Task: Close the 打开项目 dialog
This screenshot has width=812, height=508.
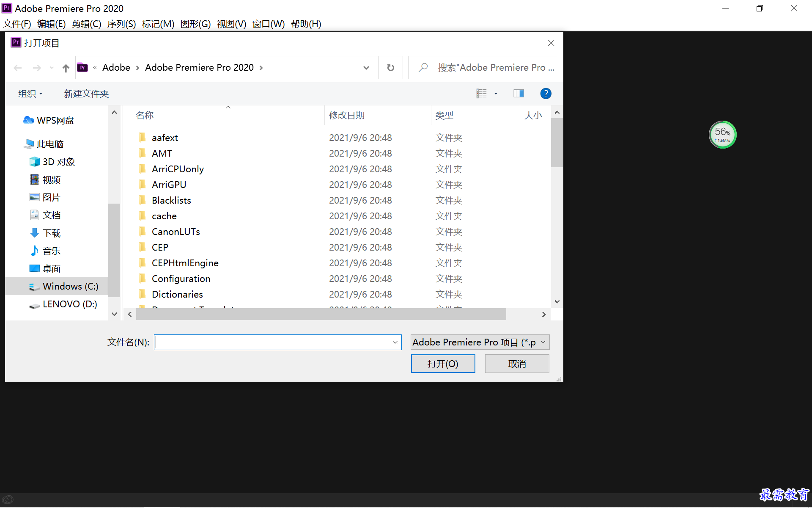Action: (x=551, y=43)
